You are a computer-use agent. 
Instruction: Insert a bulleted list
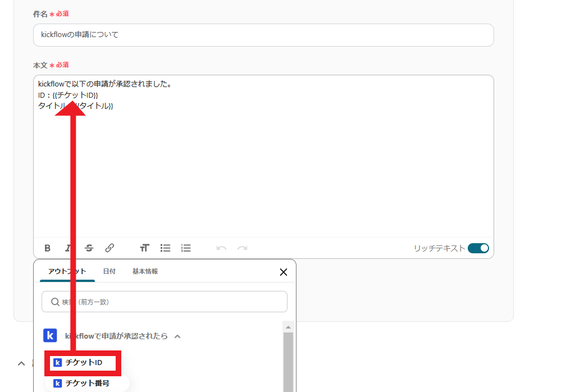(165, 248)
